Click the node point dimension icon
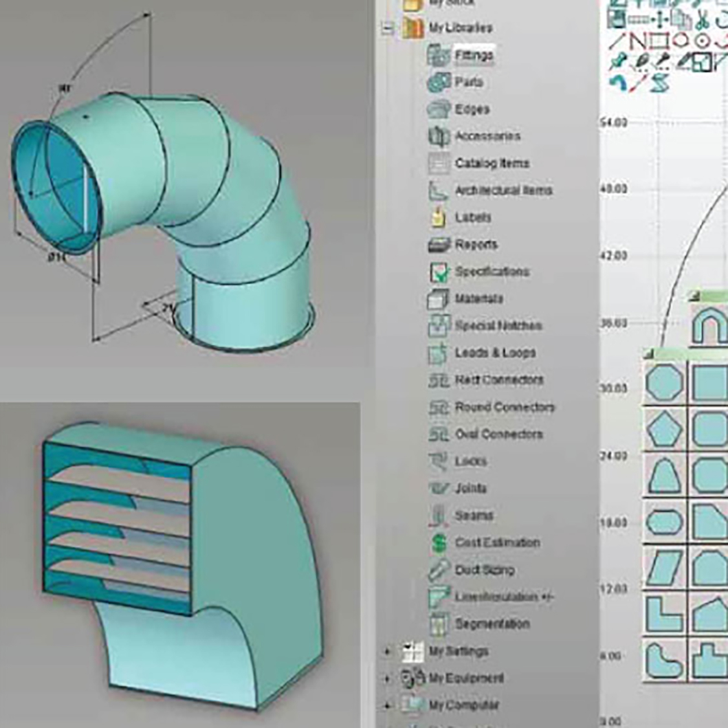This screenshot has width=728, height=728. pyautogui.click(x=659, y=19)
